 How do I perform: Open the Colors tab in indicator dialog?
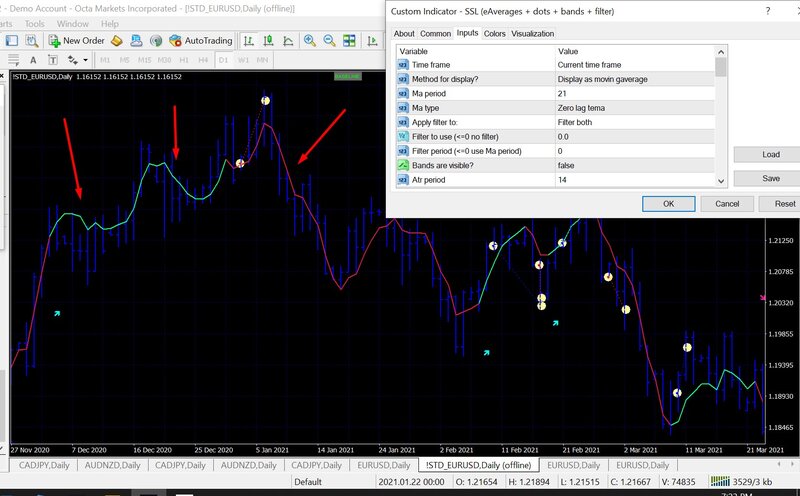click(494, 33)
